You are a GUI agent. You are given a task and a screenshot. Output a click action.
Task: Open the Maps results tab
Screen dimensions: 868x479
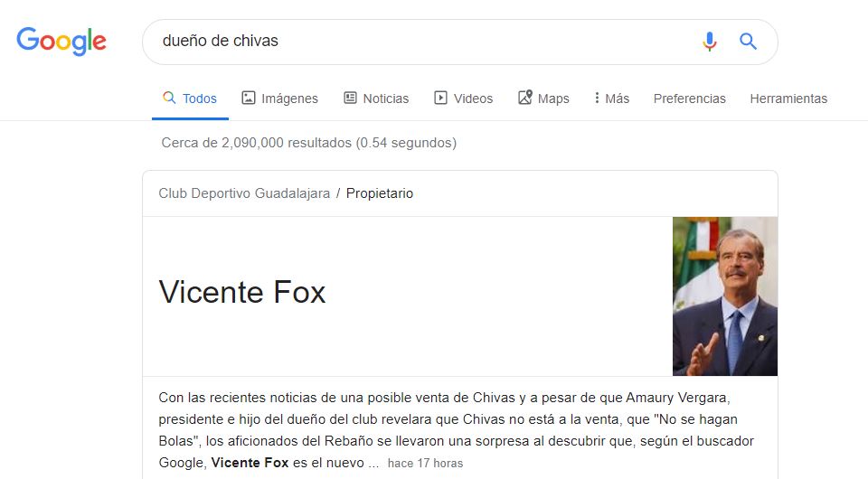[x=543, y=99]
